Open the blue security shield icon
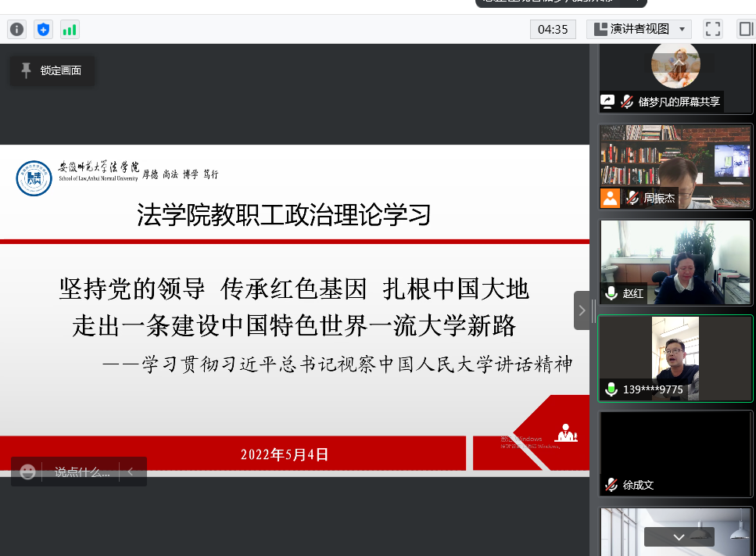The image size is (756, 556). [44, 30]
